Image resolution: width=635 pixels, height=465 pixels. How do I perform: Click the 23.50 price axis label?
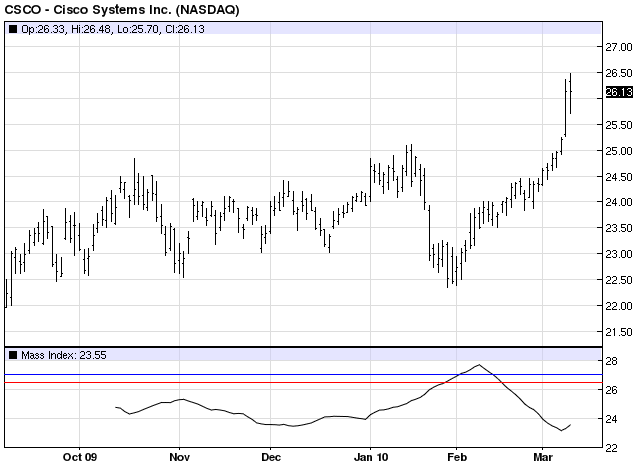[619, 228]
